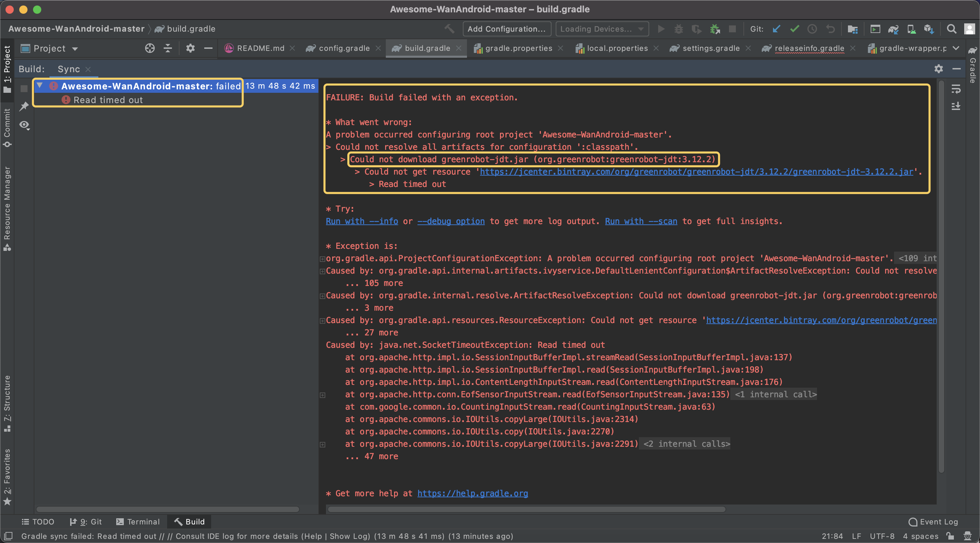The width and height of the screenshot is (980, 543).
Task: Hide the Build panel with minus icon
Action: [x=956, y=69]
